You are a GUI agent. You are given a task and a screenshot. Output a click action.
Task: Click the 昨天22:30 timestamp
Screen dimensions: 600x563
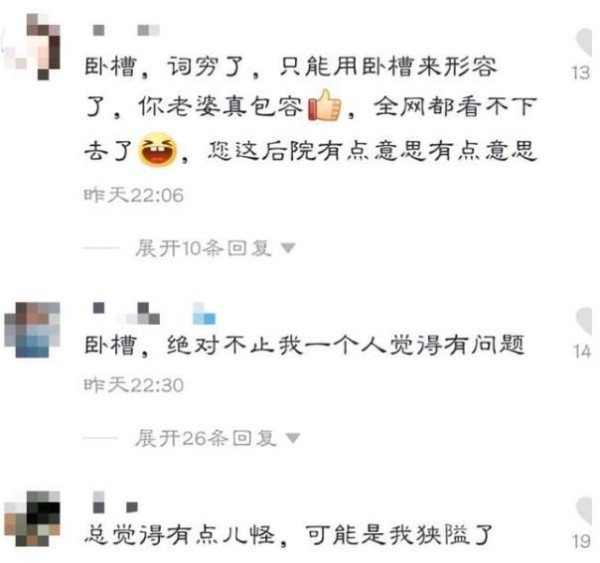(x=134, y=385)
